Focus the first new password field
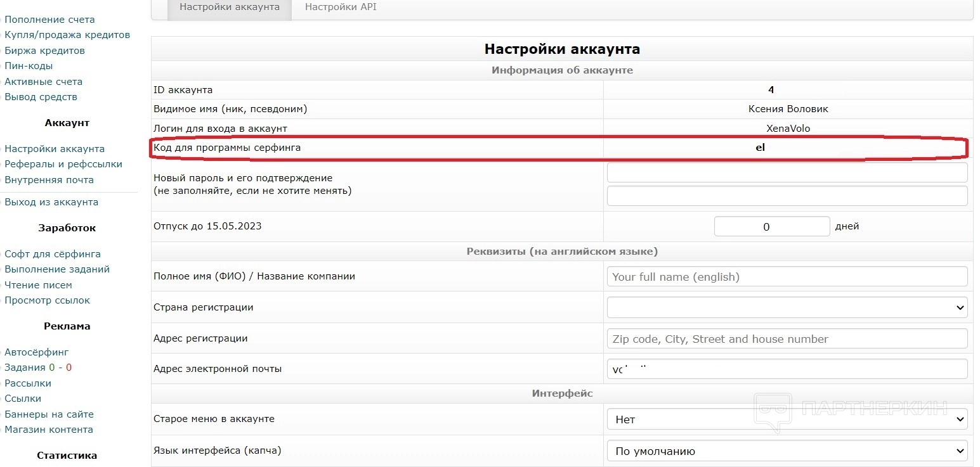Screen dimensions: 980x467 [x=787, y=173]
